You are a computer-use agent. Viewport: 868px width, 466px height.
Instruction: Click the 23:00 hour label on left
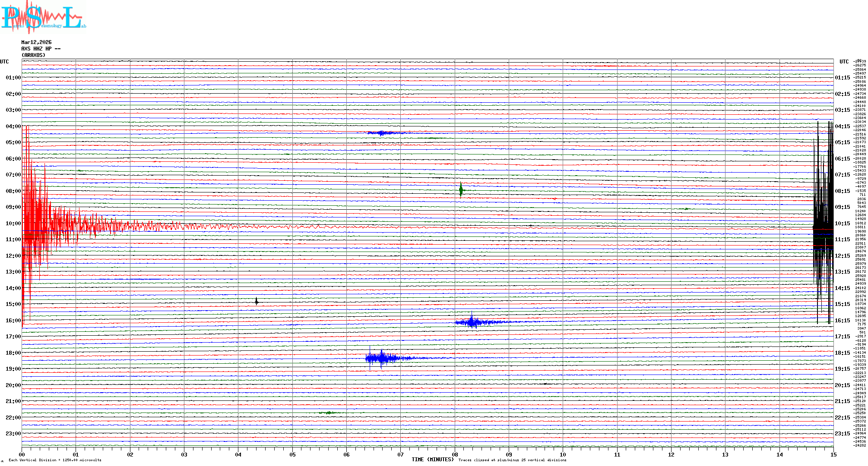[13, 434]
